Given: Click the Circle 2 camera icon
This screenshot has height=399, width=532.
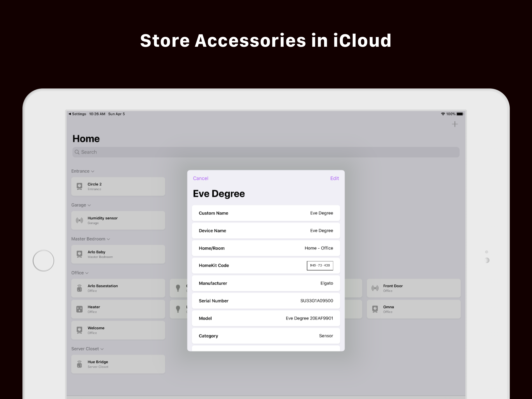Looking at the screenshot, I should (79, 186).
